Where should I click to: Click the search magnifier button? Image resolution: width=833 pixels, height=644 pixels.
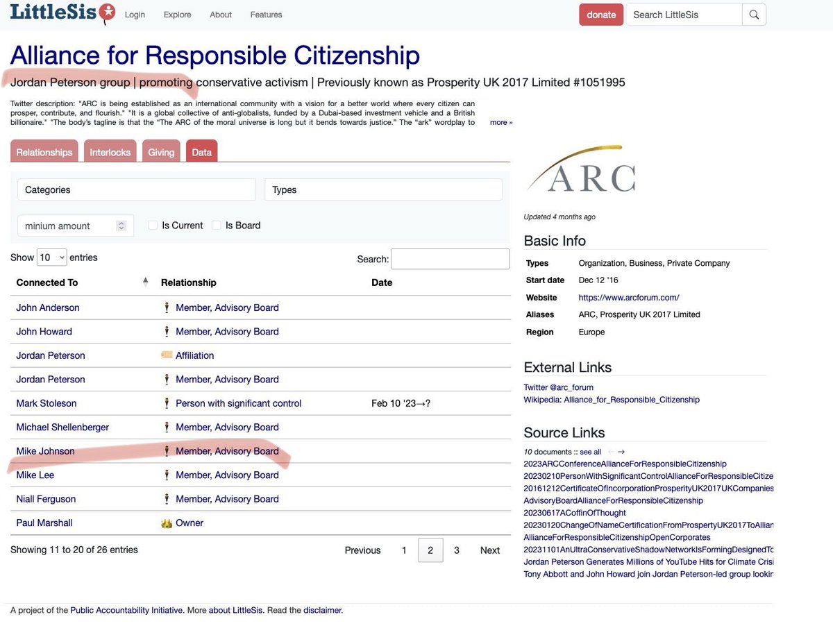[754, 15]
